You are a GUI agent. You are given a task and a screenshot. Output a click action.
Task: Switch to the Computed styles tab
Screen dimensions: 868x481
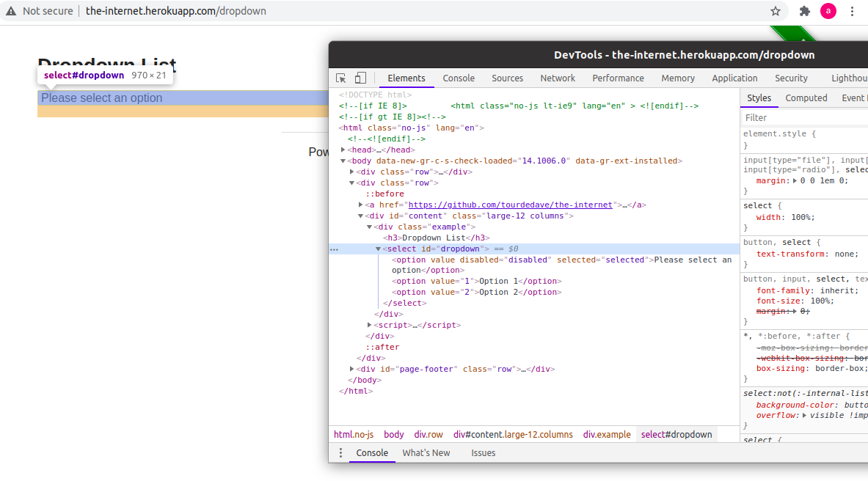[x=806, y=98]
